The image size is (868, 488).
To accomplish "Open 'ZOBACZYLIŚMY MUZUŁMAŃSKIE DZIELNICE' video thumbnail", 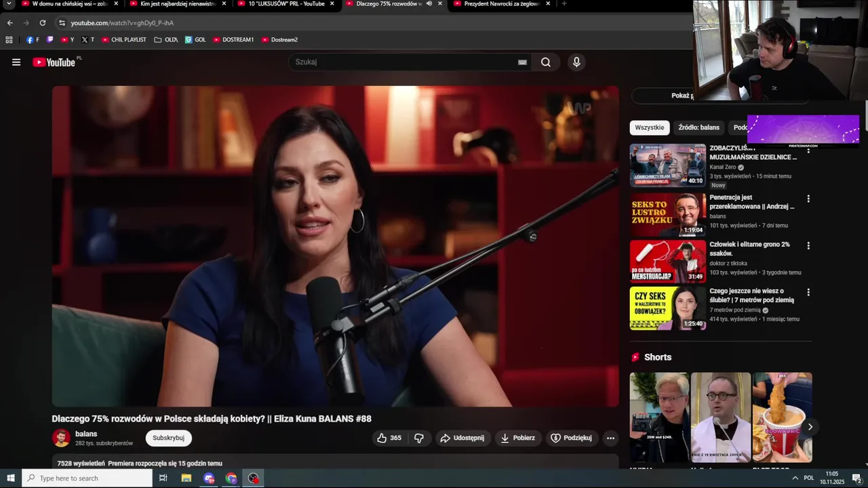I will (x=668, y=165).
